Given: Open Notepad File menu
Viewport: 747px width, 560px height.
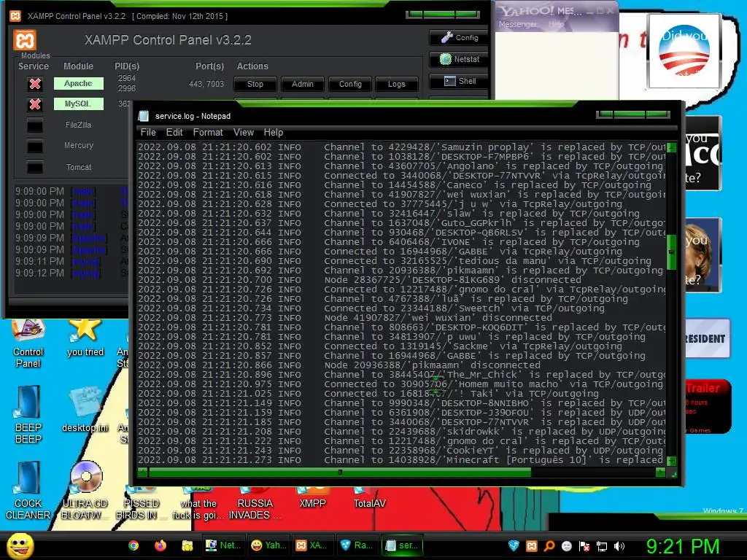Looking at the screenshot, I should pyautogui.click(x=148, y=133).
